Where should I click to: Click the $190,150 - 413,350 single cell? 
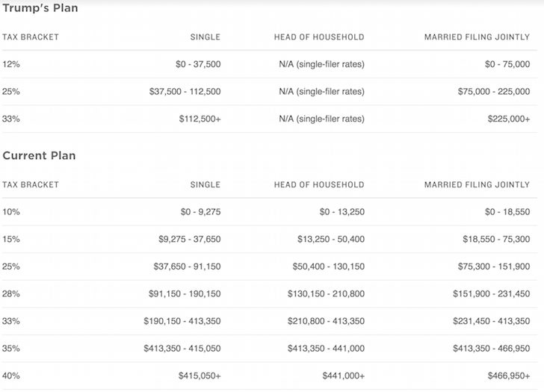pyautogui.click(x=182, y=321)
